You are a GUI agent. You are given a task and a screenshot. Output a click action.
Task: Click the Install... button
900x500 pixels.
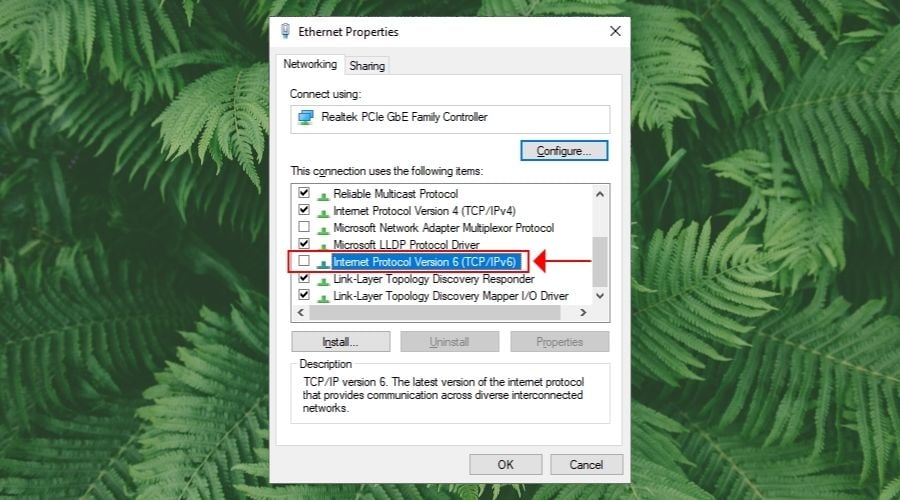(340, 342)
